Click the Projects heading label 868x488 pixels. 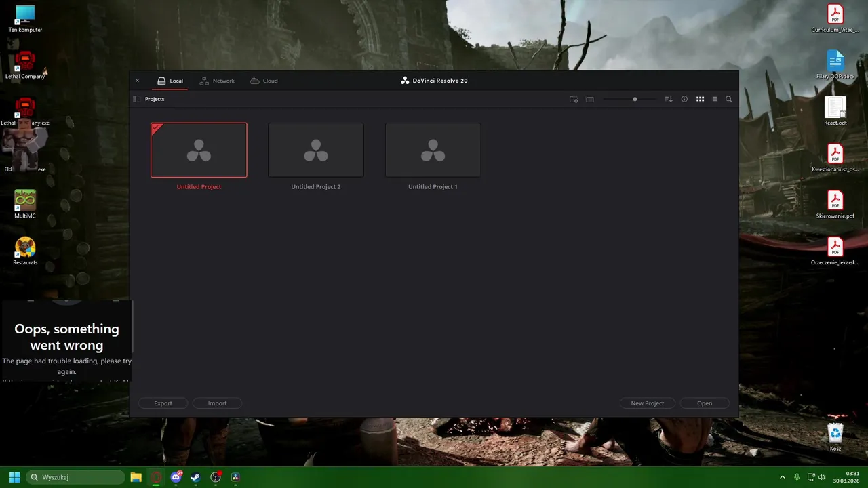[155, 99]
